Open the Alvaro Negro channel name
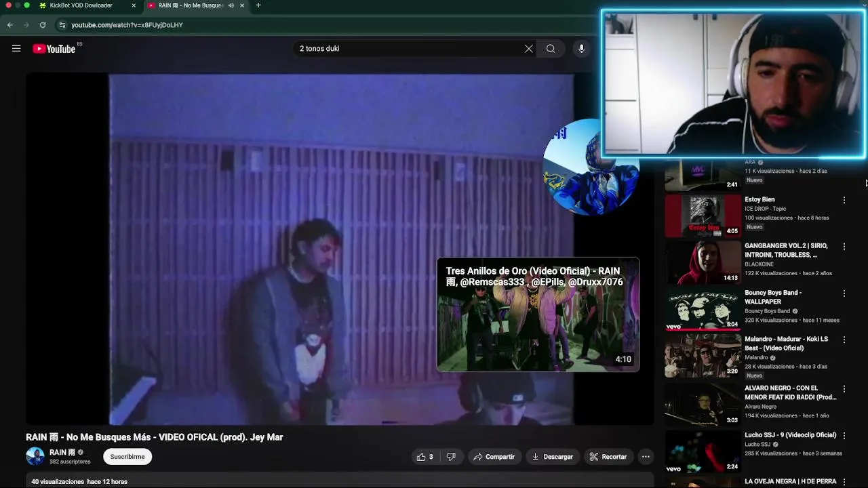This screenshot has width=868, height=488. point(760,407)
